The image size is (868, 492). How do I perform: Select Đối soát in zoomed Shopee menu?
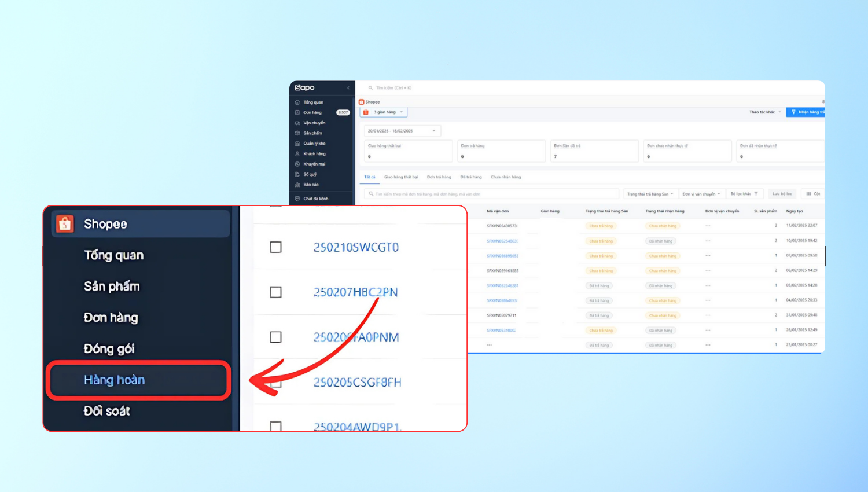[107, 411]
